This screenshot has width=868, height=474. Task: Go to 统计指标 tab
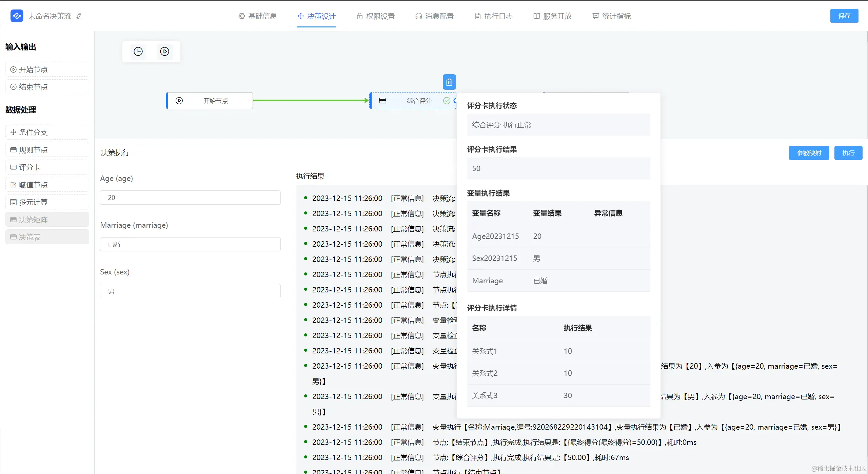(612, 16)
